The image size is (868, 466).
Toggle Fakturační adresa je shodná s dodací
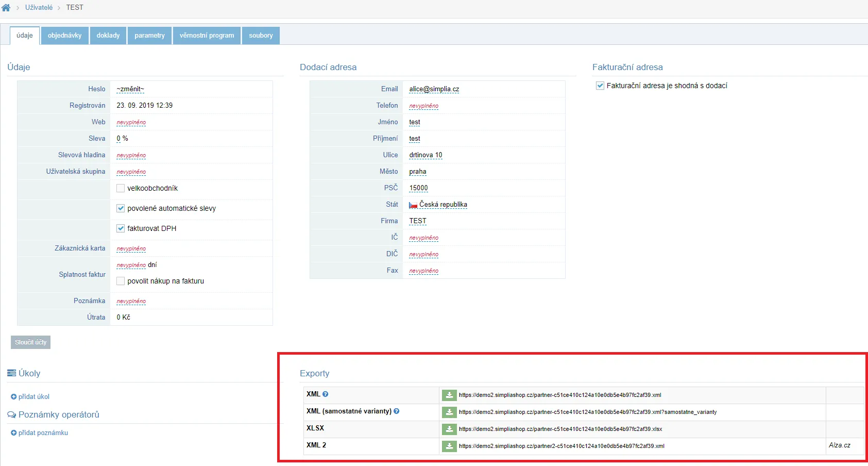(x=600, y=86)
